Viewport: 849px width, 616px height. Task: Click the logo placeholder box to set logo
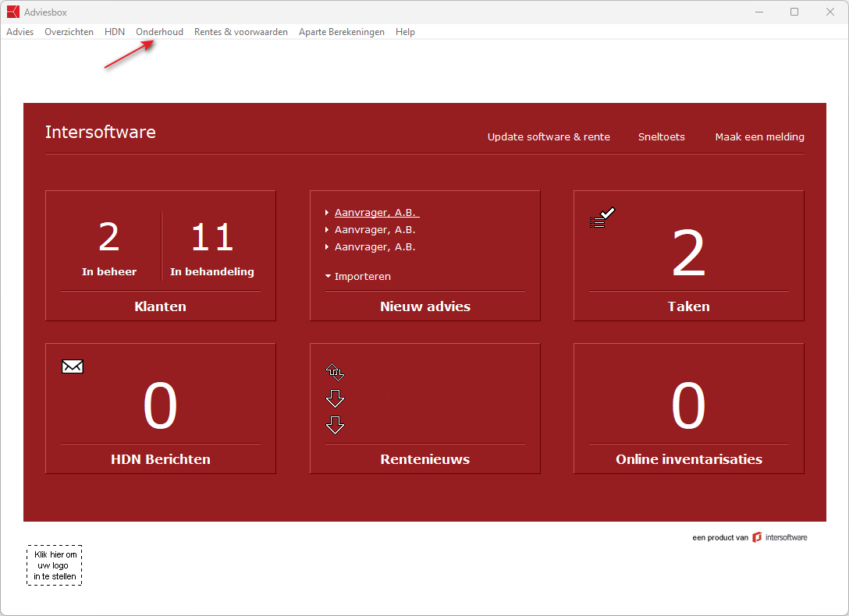54,565
